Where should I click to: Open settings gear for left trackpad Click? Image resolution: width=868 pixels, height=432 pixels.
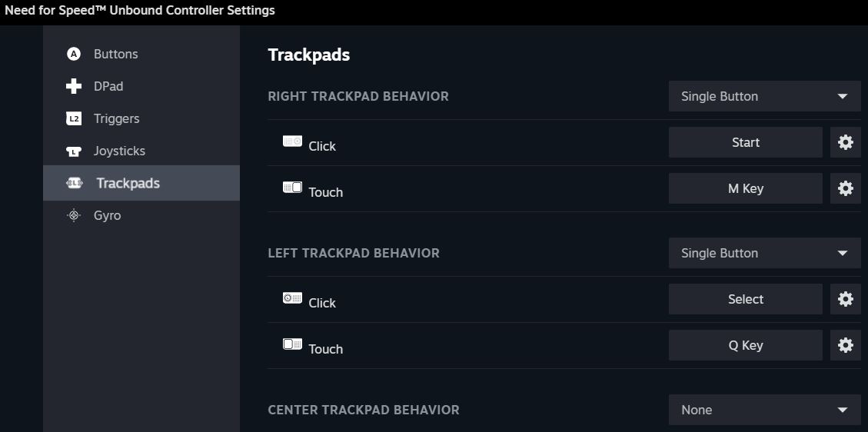(845, 299)
